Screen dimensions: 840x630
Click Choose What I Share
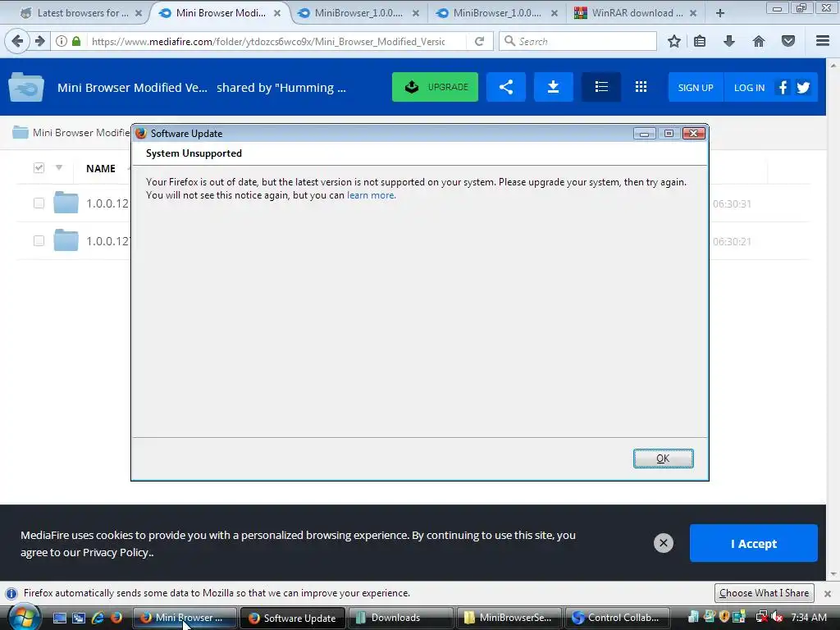[x=764, y=593]
